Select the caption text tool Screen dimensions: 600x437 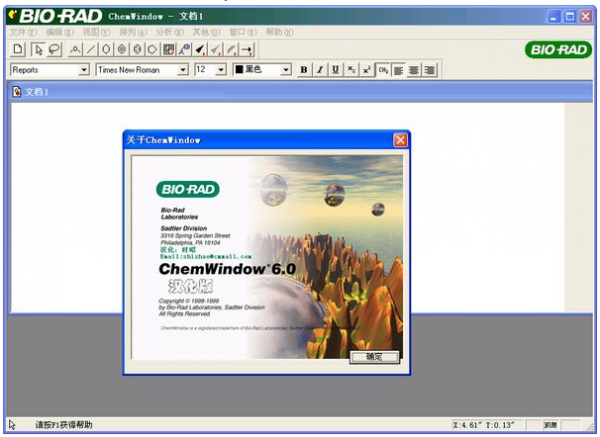[184, 49]
